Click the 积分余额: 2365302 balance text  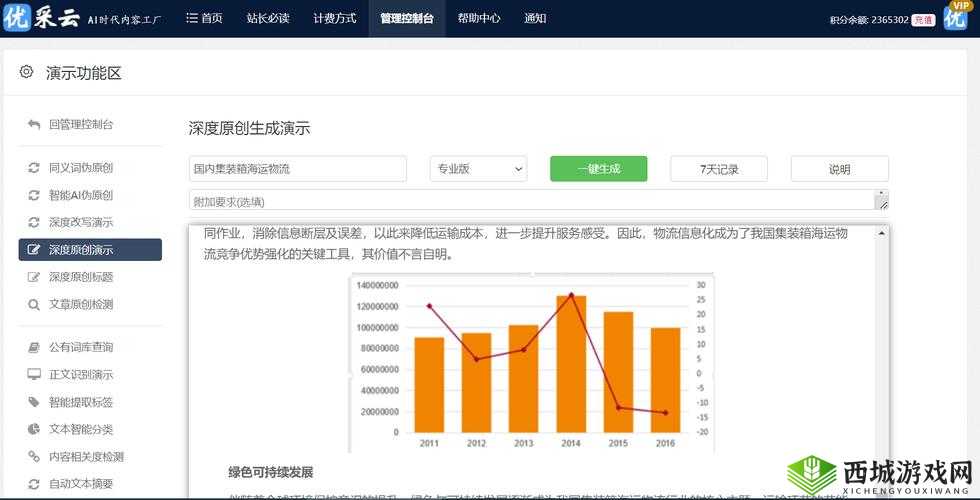pos(869,19)
